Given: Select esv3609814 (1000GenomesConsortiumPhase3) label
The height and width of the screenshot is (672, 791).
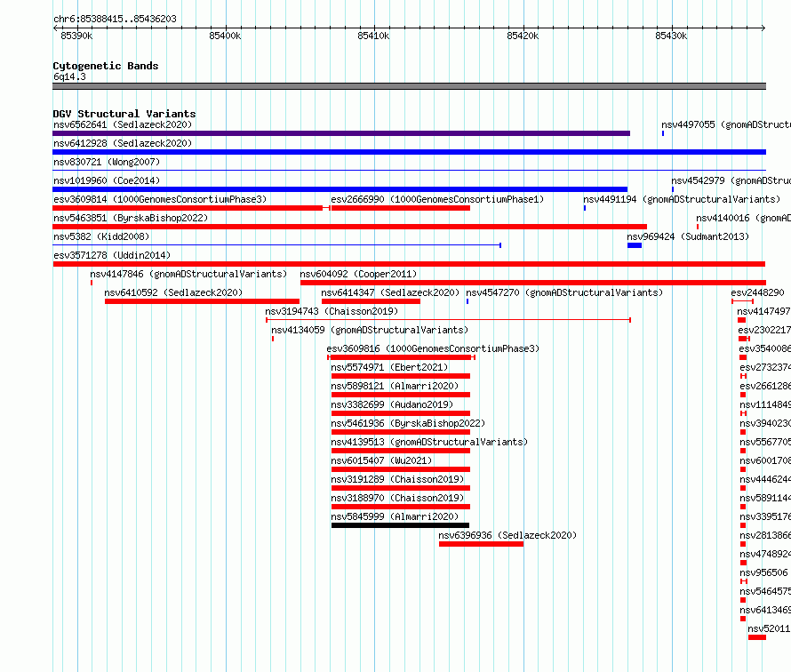Looking at the screenshot, I should [x=160, y=199].
